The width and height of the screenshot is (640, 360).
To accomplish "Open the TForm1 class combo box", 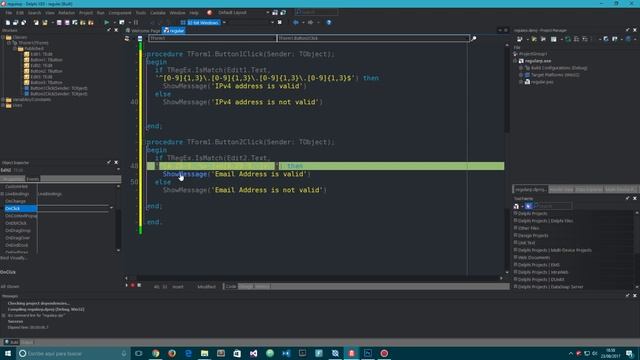I will coord(212,38).
